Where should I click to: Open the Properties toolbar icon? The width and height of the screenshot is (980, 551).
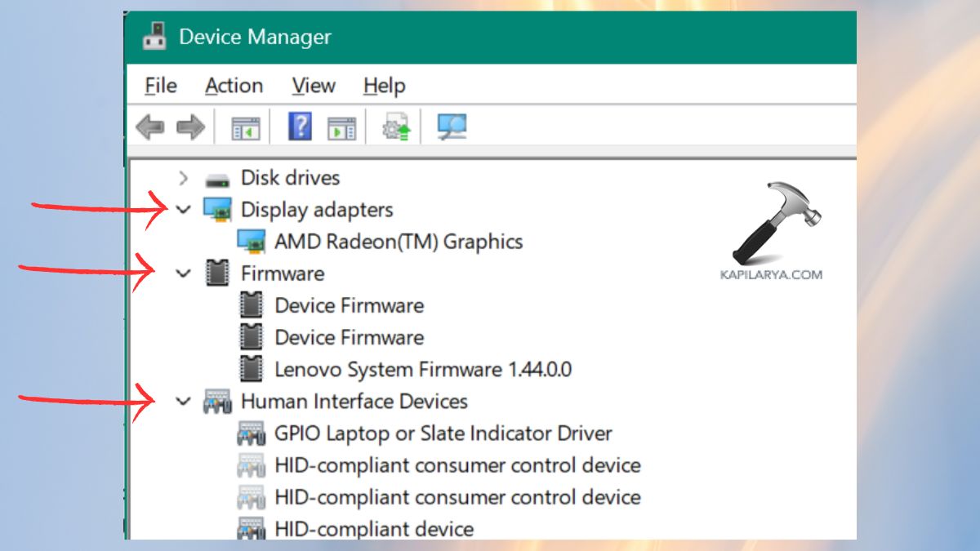click(x=342, y=127)
